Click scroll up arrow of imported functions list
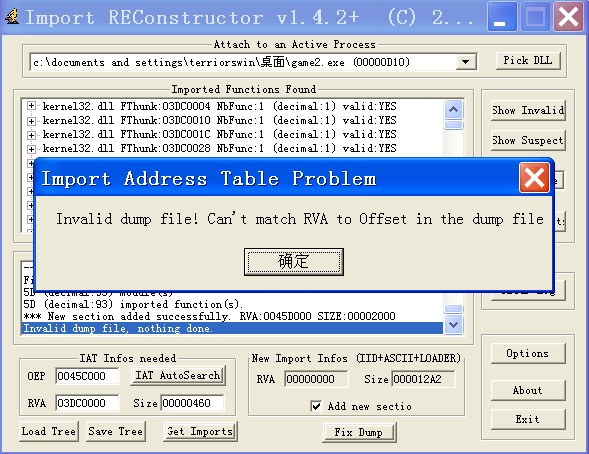The height and width of the screenshot is (454, 589). coord(453,110)
